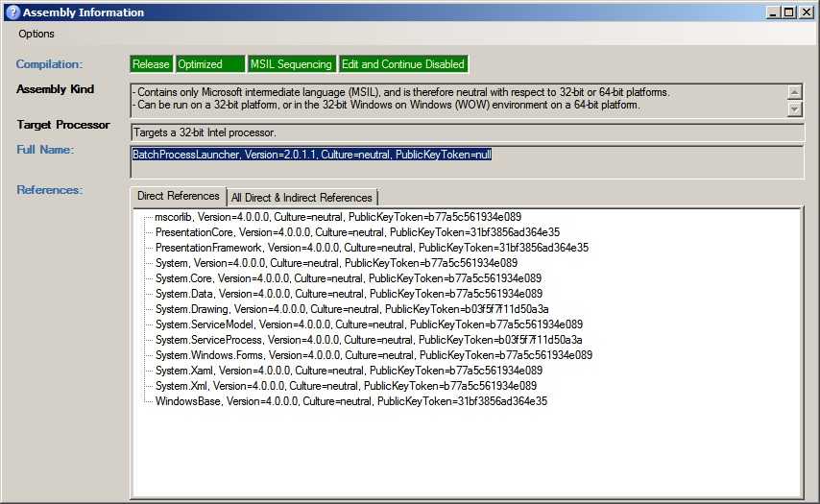This screenshot has height=504, width=820.
Task: Select the PresentationCore reference row
Action: (x=357, y=232)
